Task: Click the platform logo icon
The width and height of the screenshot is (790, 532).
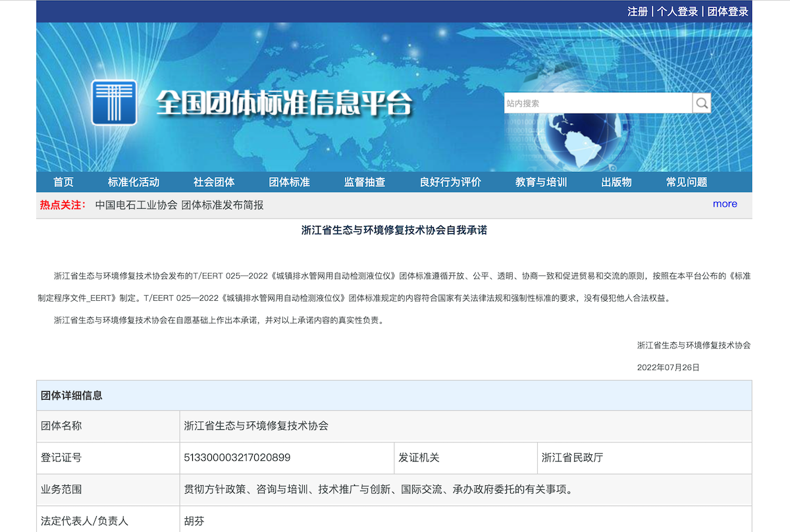Action: coord(114,103)
